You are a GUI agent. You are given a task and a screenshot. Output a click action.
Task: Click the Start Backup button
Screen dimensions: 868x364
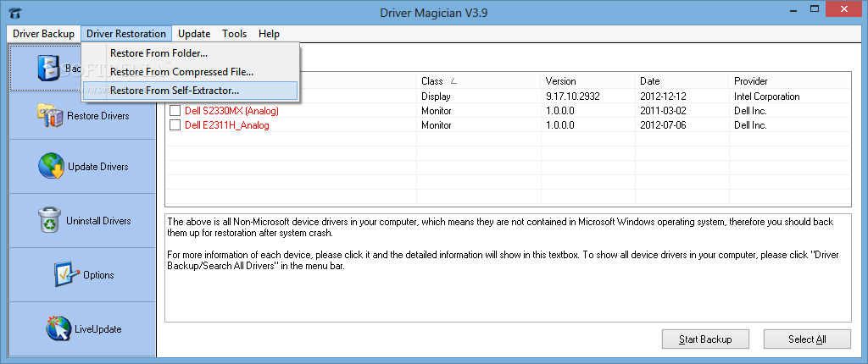tap(705, 339)
